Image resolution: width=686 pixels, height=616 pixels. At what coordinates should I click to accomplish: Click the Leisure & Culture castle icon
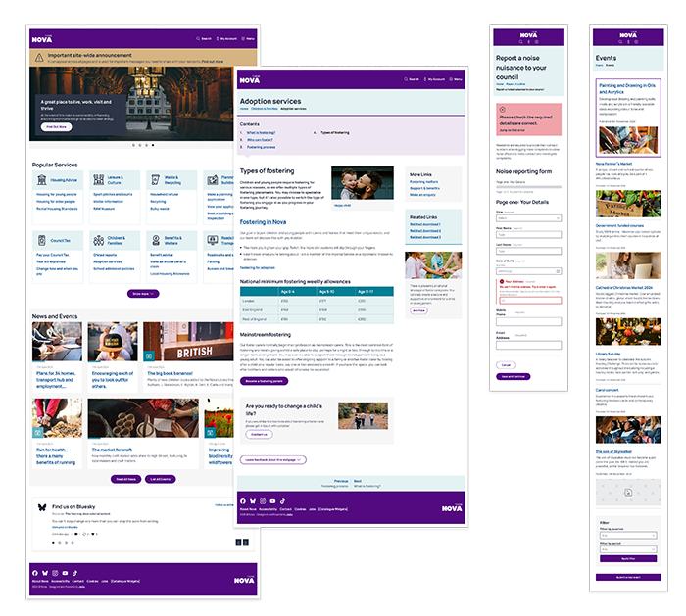click(x=99, y=179)
